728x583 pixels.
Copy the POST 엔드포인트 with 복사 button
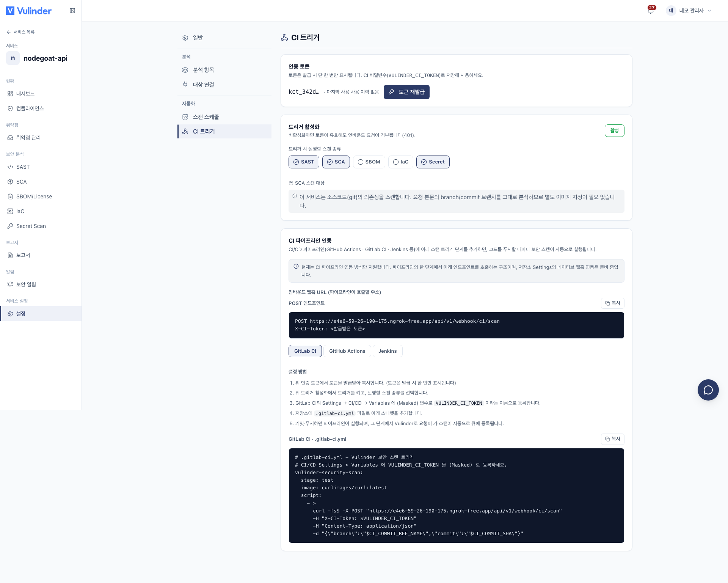click(612, 303)
